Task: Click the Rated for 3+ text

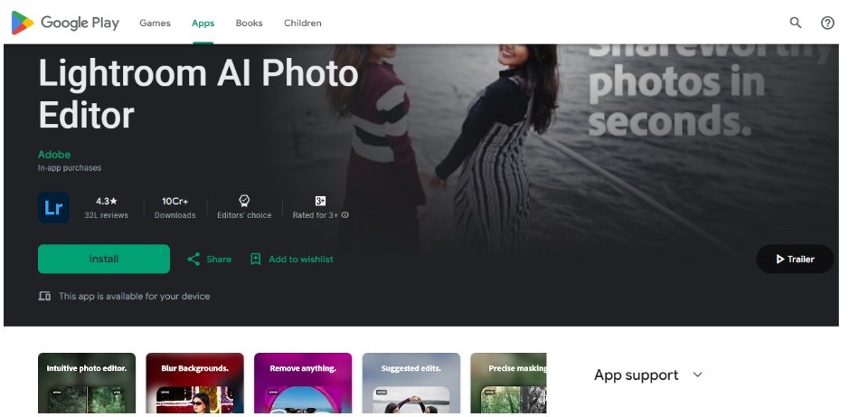Action: click(x=315, y=215)
